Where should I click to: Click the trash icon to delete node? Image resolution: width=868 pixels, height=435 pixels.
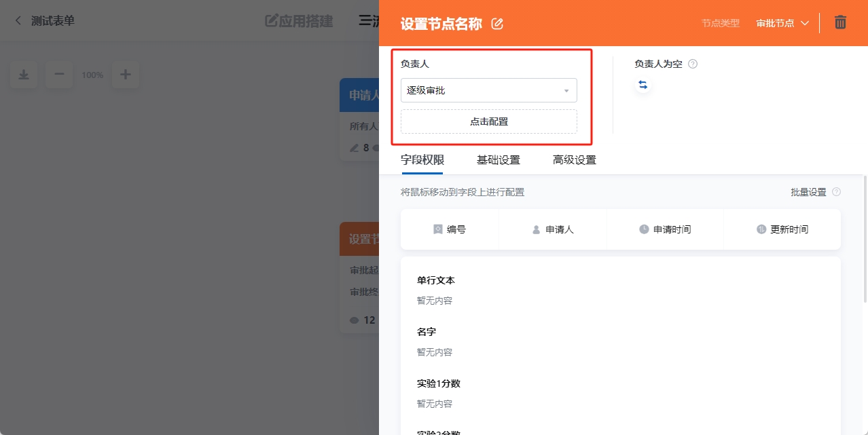tap(840, 22)
